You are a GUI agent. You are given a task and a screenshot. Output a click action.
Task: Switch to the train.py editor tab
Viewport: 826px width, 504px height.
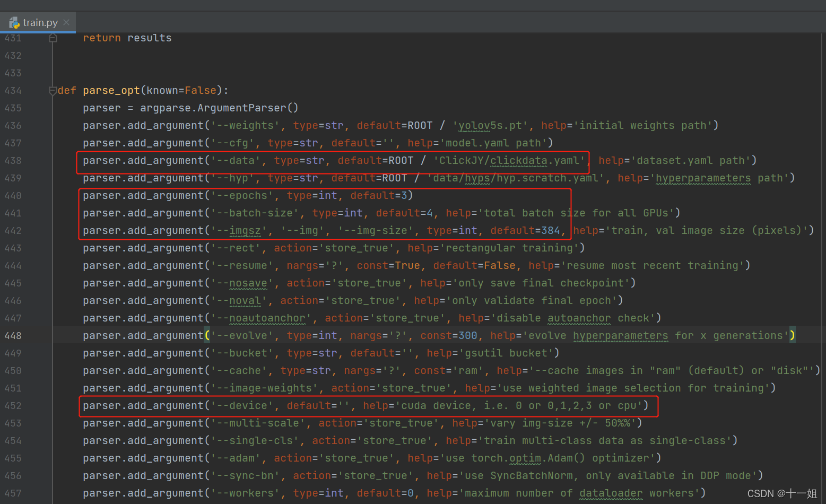[38, 22]
